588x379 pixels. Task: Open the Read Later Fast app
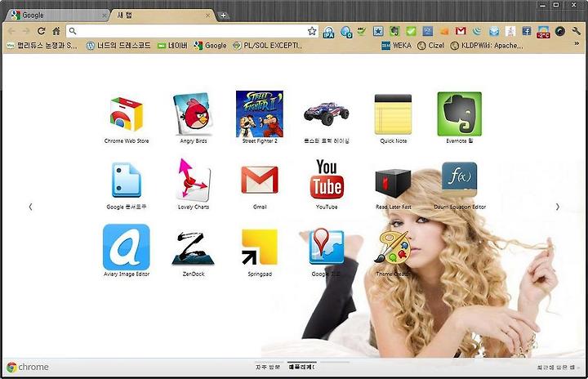[393, 183]
